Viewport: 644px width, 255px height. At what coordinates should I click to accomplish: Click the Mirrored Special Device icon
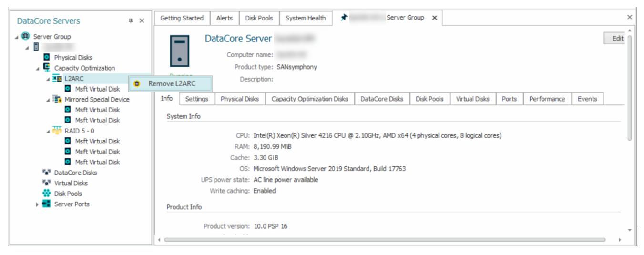[x=57, y=100]
